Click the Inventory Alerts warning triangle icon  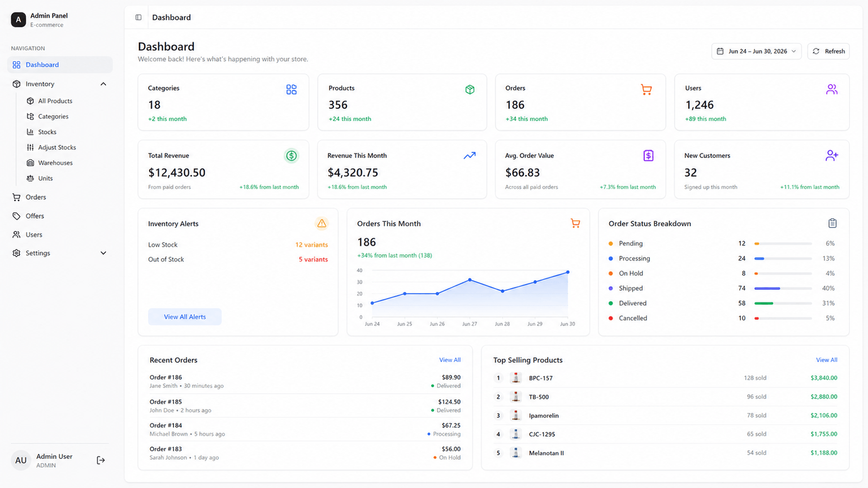coord(322,223)
